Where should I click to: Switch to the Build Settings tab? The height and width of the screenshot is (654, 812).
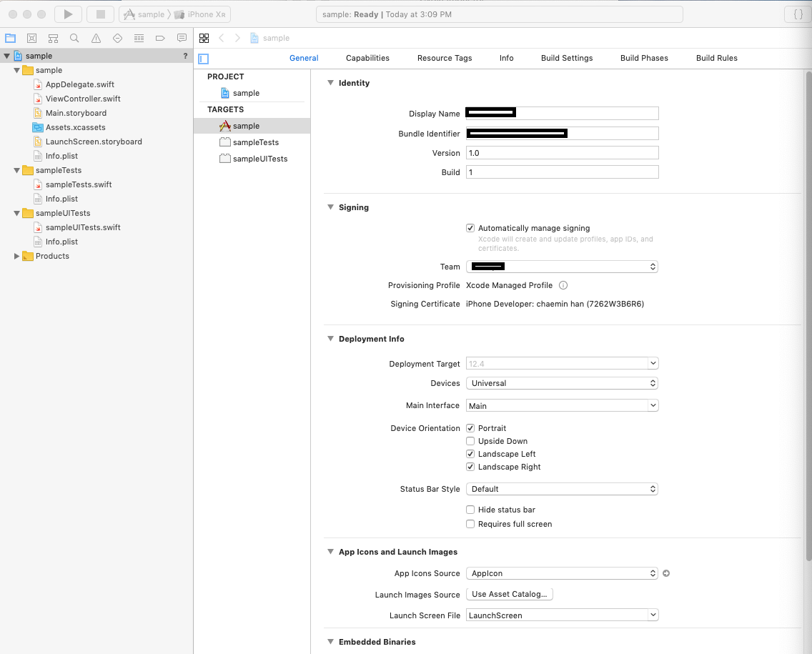(x=567, y=58)
